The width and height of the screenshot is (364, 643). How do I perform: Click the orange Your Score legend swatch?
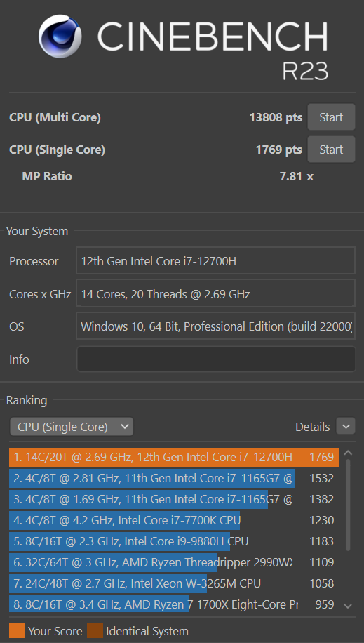[x=18, y=630]
